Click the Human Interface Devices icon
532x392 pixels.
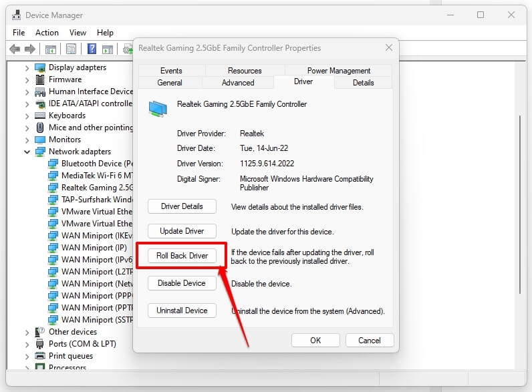click(x=40, y=92)
